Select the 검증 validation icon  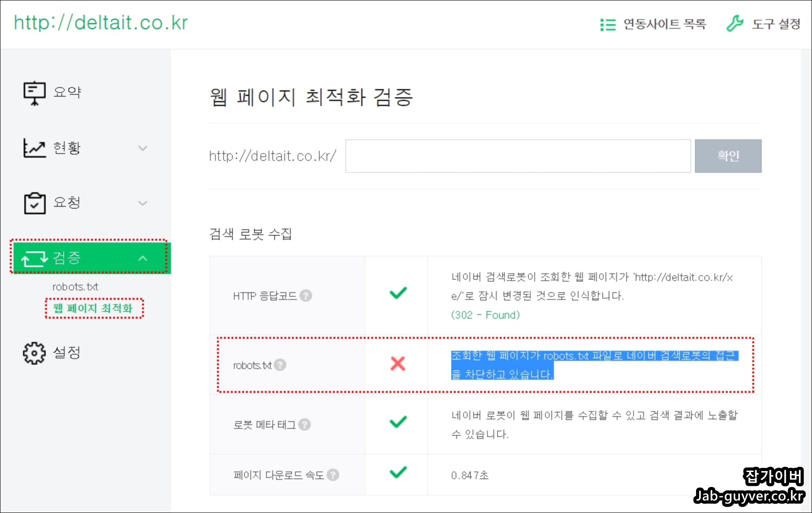(34, 258)
